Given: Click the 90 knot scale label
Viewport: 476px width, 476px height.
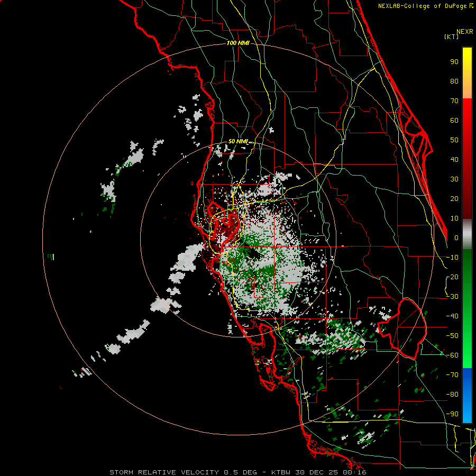Looking at the screenshot, I should (x=454, y=62).
